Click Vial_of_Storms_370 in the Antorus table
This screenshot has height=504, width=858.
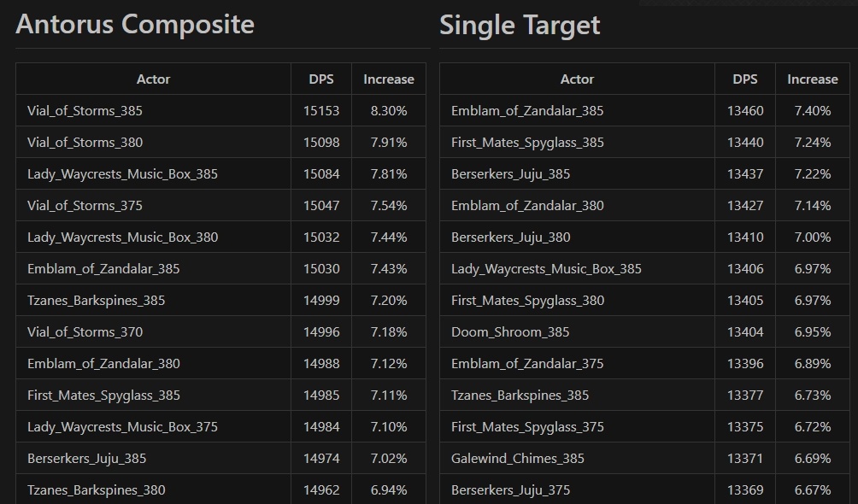click(85, 332)
